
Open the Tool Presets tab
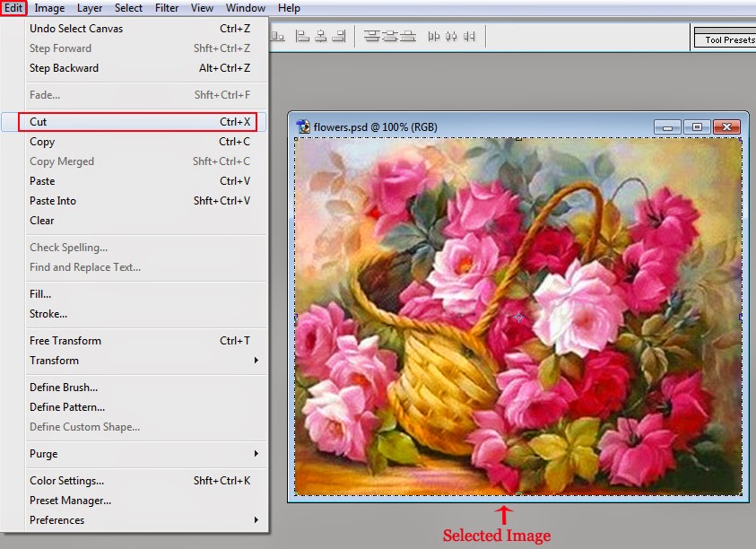(x=729, y=40)
